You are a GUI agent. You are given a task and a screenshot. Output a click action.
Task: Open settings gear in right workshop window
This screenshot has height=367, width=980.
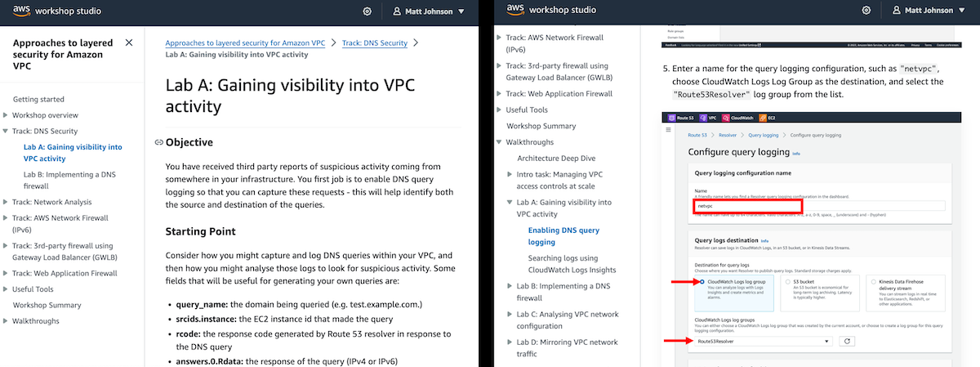pos(866,11)
